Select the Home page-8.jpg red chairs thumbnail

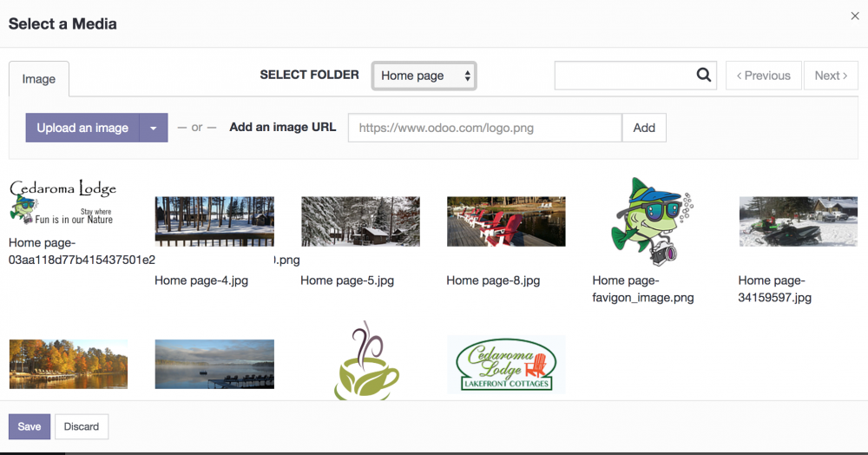506,221
